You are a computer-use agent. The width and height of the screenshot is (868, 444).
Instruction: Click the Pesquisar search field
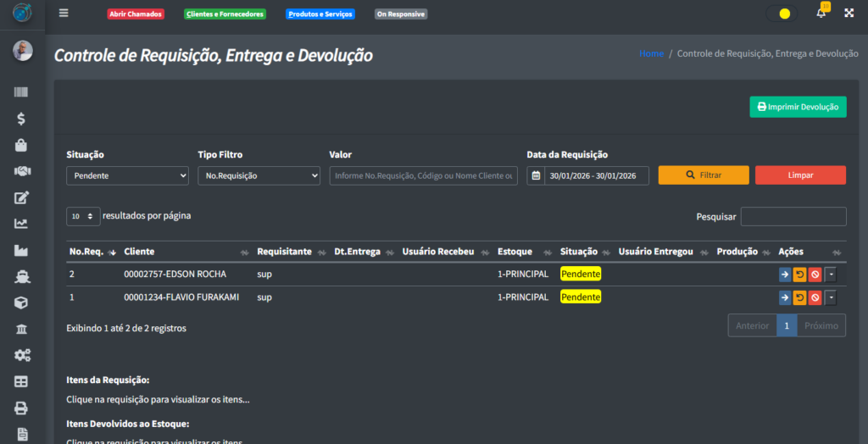tap(793, 217)
